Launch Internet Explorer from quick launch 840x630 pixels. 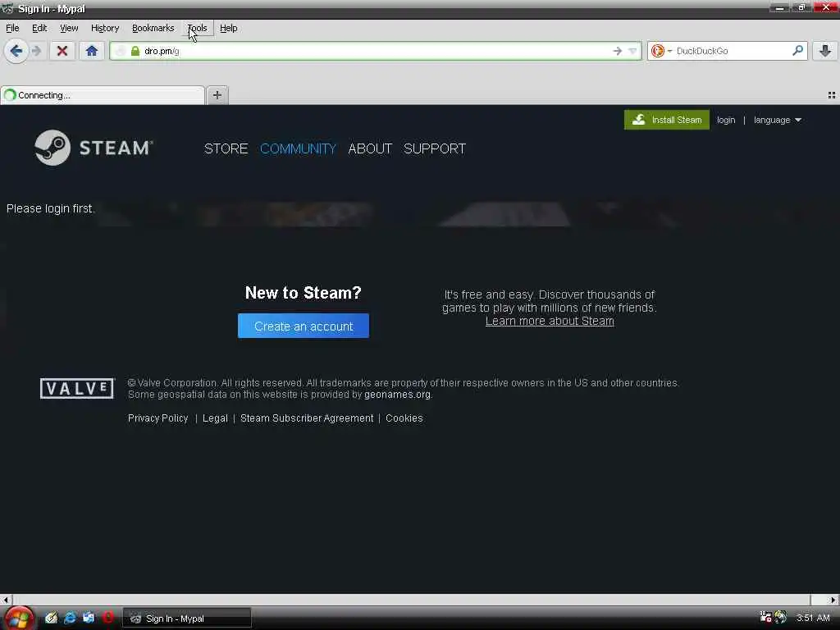point(70,618)
